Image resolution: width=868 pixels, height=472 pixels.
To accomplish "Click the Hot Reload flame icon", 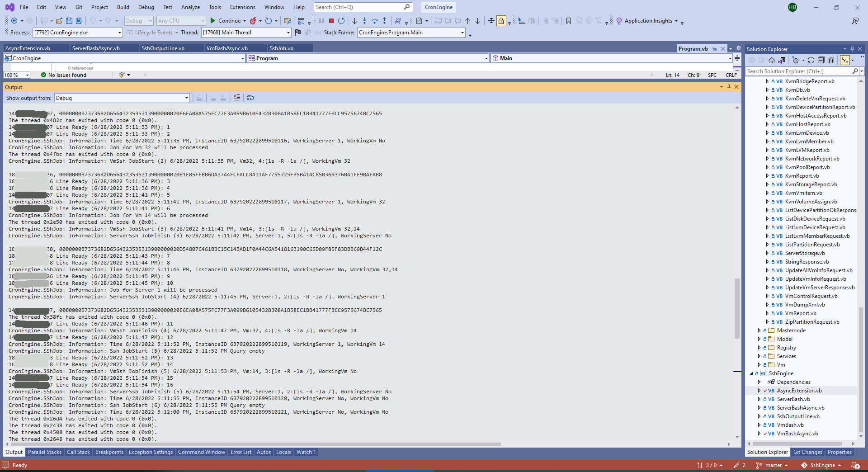I will click(x=253, y=21).
